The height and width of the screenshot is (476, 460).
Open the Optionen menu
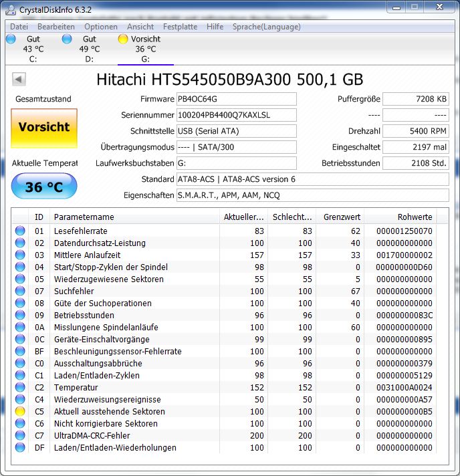click(101, 27)
